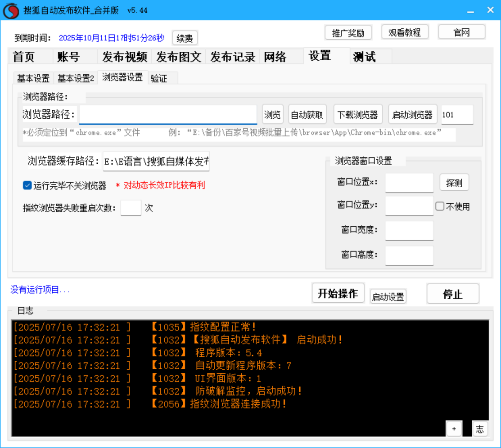Open the 验证 sub-tab
Screen dimensions: 501x448
(x=163, y=78)
